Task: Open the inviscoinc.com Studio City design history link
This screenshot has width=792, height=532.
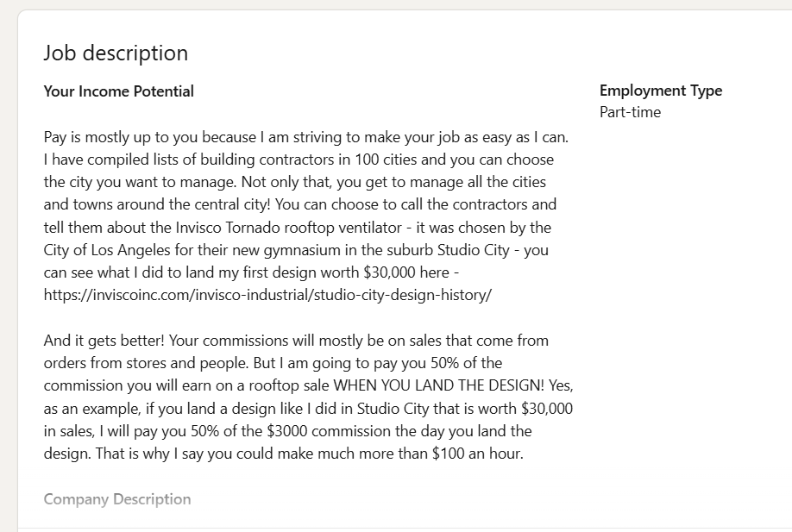Action: tap(267, 295)
